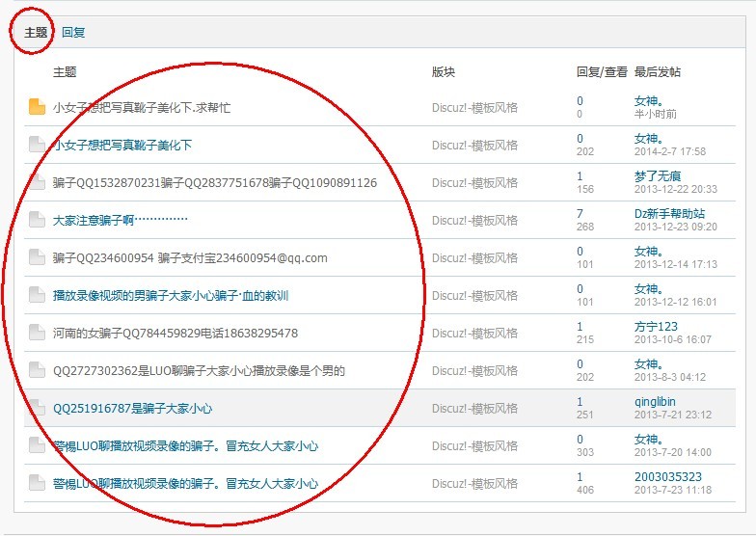The height and width of the screenshot is (536, 756).
Task: Click timestamp 2013-12-22 20:33
Action: 675,189
